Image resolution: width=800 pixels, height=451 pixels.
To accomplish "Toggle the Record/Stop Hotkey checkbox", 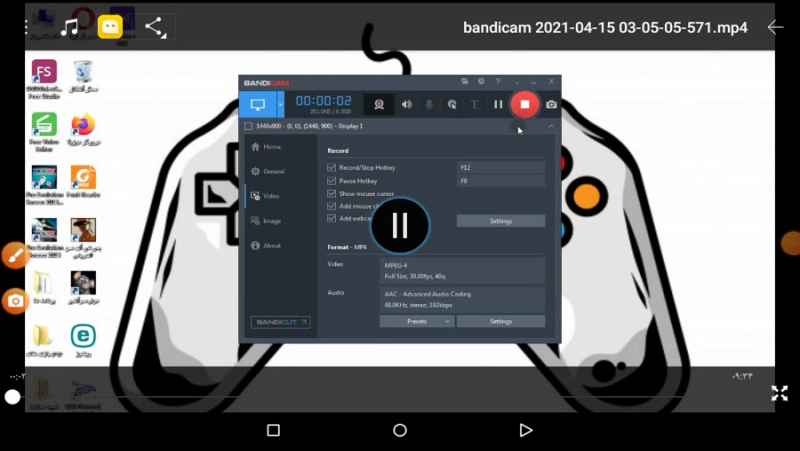I will [x=332, y=167].
